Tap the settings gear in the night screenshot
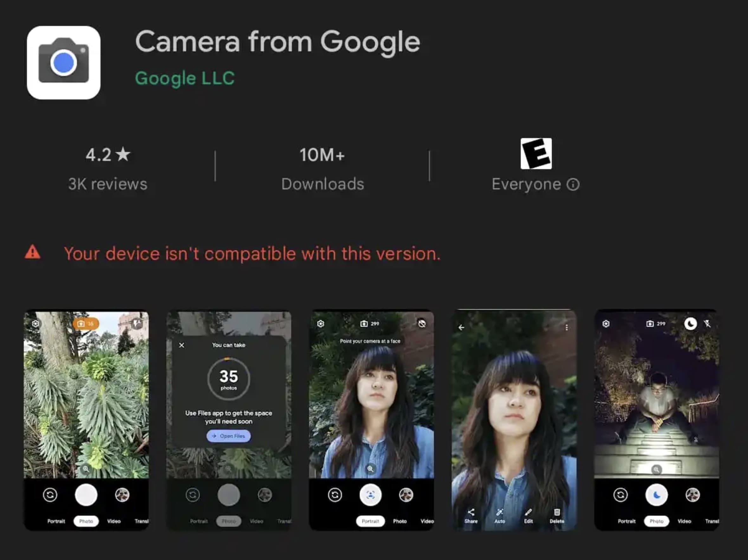This screenshot has height=560, width=748. (606, 324)
